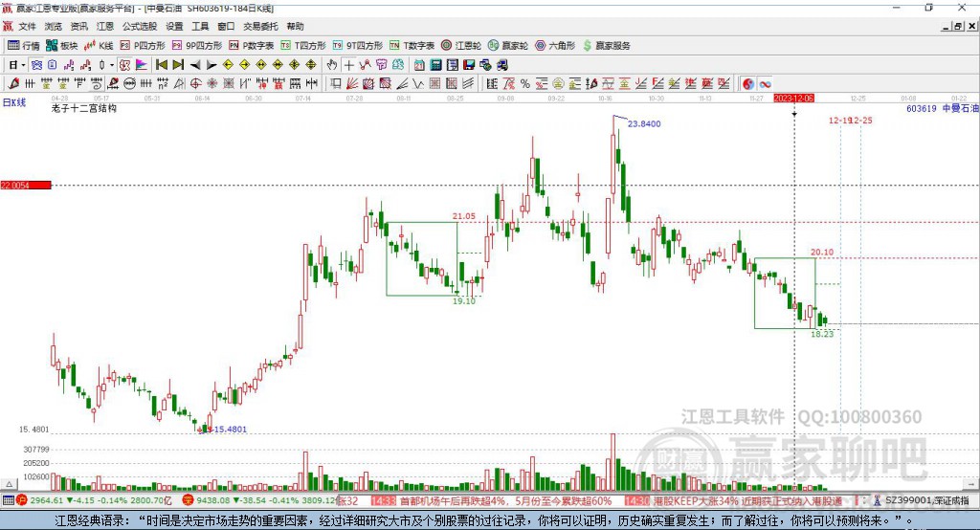Expand the 日 period type dropdown
This screenshot has width=980, height=530.
coord(21,65)
